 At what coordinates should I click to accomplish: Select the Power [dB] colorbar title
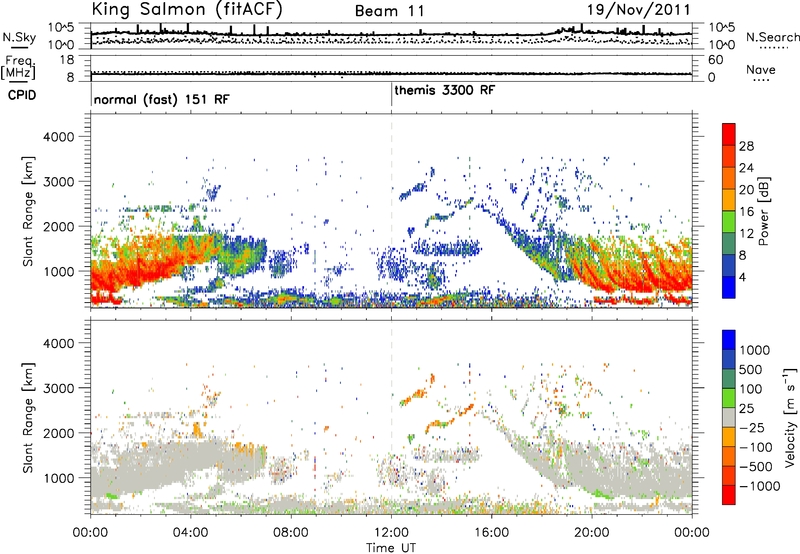pos(763,212)
